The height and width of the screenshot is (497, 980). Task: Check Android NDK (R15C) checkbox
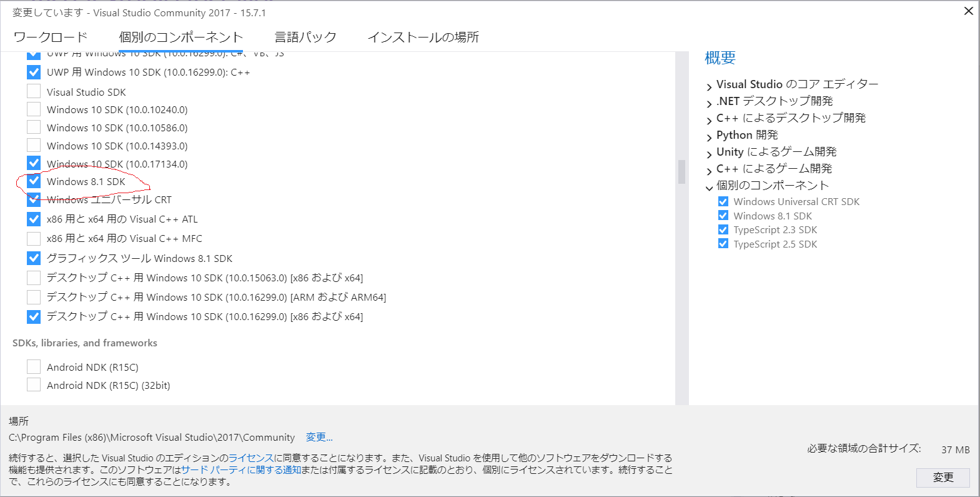(x=34, y=366)
